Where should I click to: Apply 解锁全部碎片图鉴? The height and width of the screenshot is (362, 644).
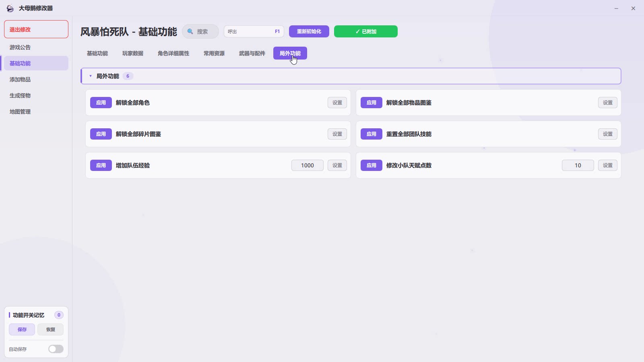tap(101, 134)
